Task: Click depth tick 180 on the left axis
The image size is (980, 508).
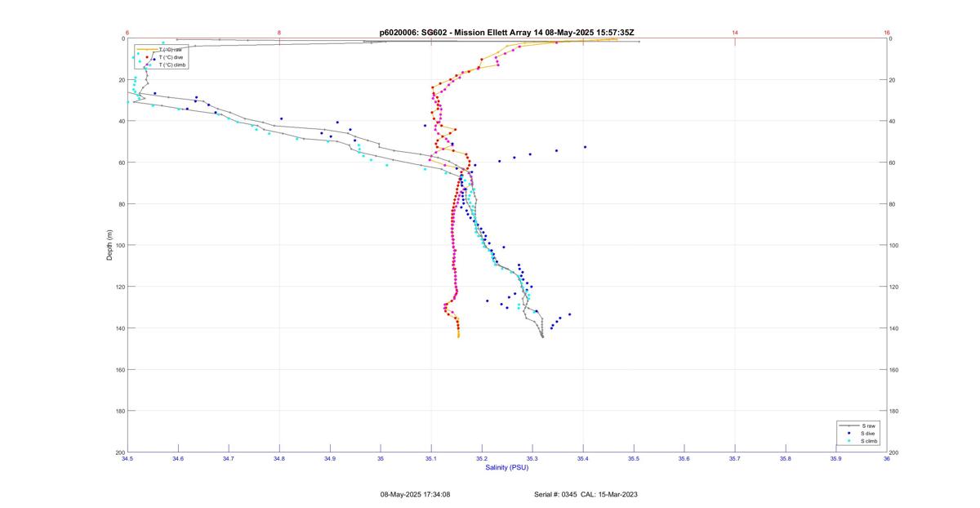Action: pos(119,411)
